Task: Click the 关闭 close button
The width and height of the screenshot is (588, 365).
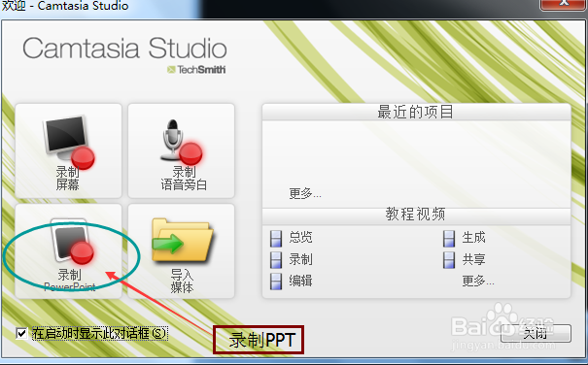Action: 536,333
